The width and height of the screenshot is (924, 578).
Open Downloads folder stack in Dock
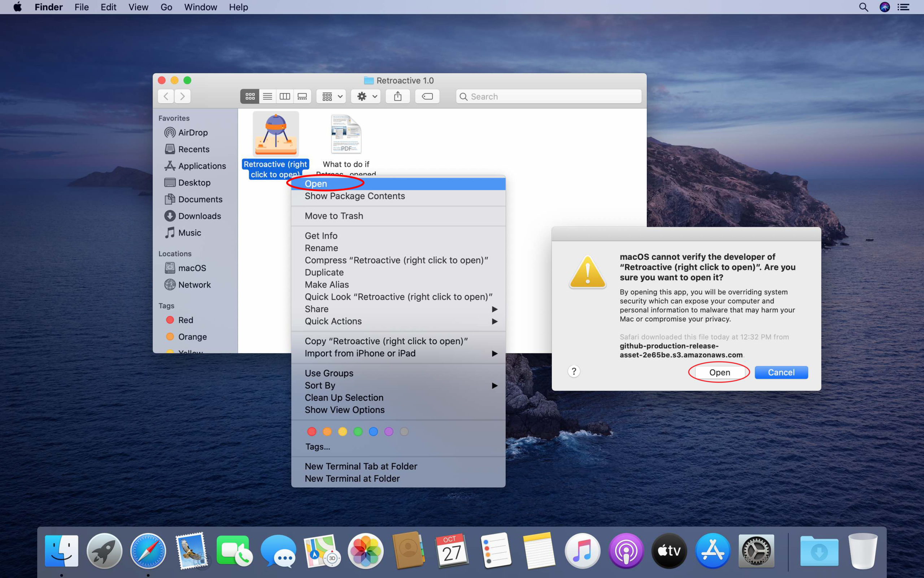click(x=819, y=551)
